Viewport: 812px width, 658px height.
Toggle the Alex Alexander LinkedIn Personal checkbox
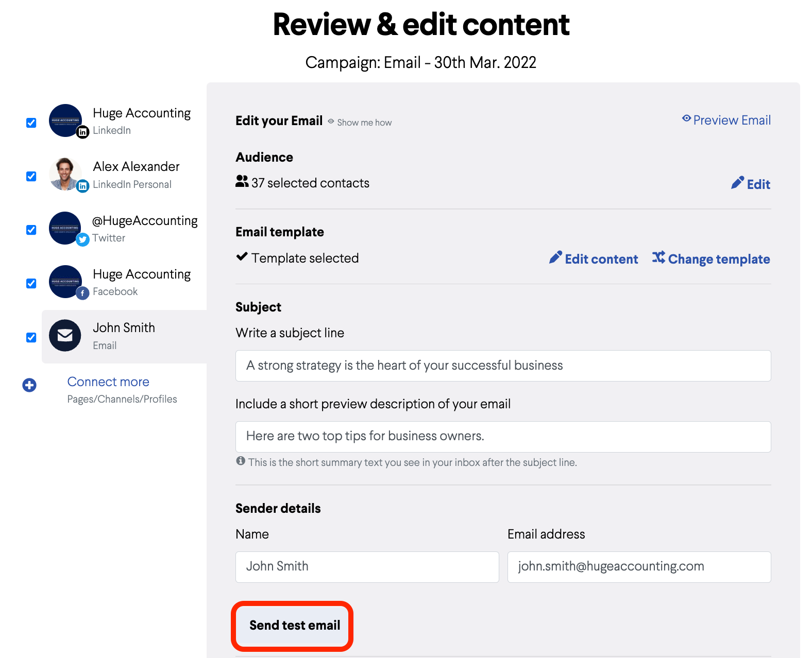pyautogui.click(x=31, y=176)
